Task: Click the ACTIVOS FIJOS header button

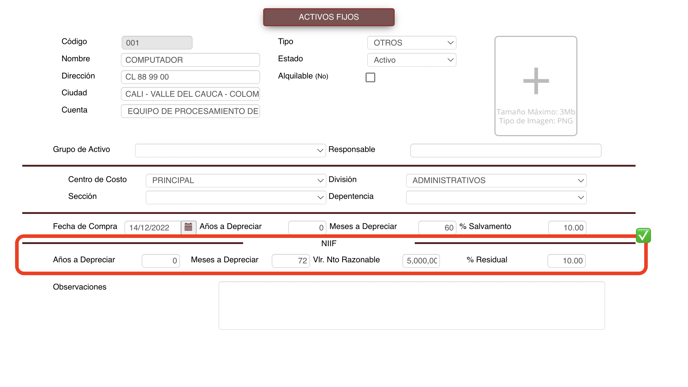Action: coord(329,17)
